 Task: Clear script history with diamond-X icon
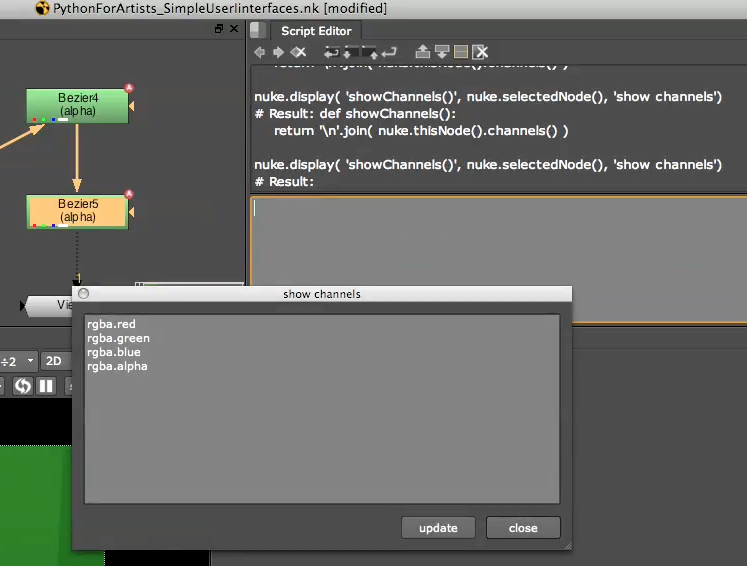click(x=299, y=52)
